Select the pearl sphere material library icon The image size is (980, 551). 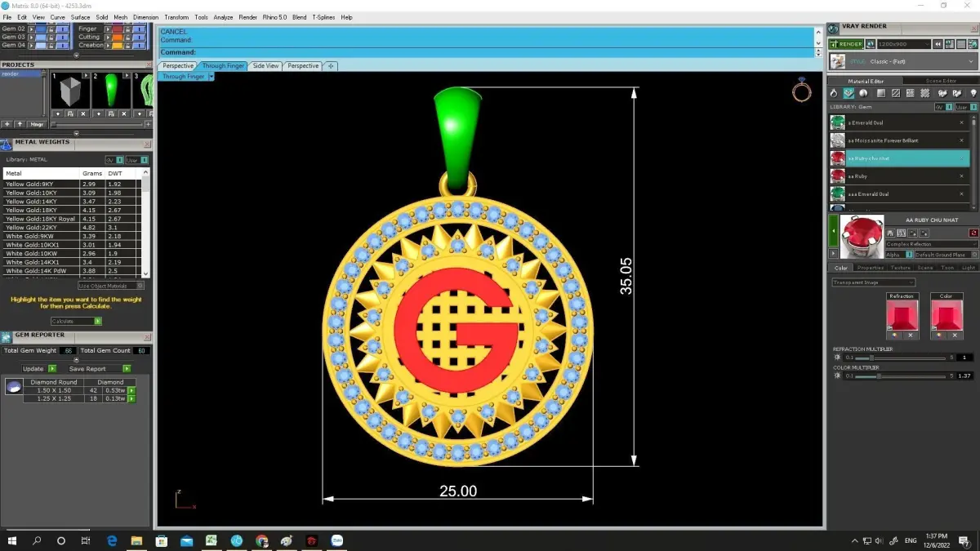tap(863, 94)
